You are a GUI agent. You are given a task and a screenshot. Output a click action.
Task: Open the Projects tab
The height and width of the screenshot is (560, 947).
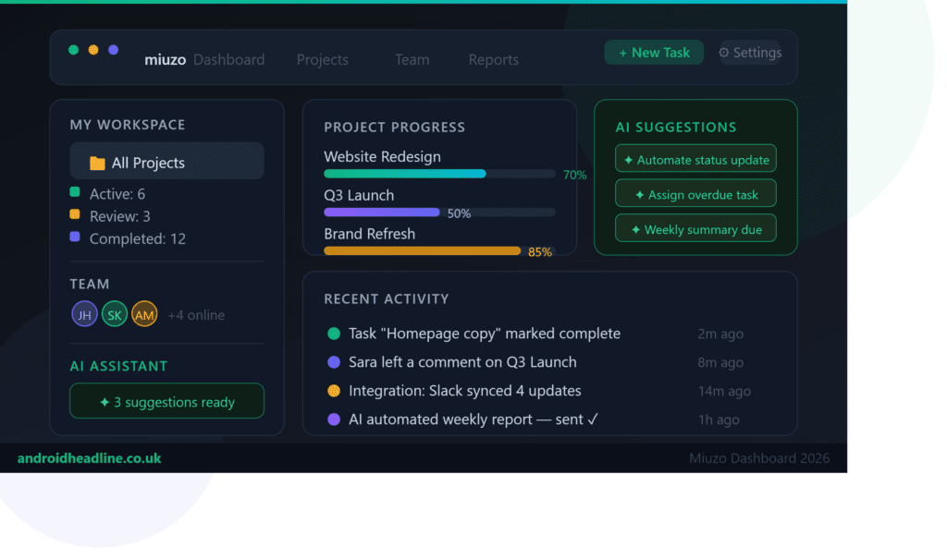323,60
